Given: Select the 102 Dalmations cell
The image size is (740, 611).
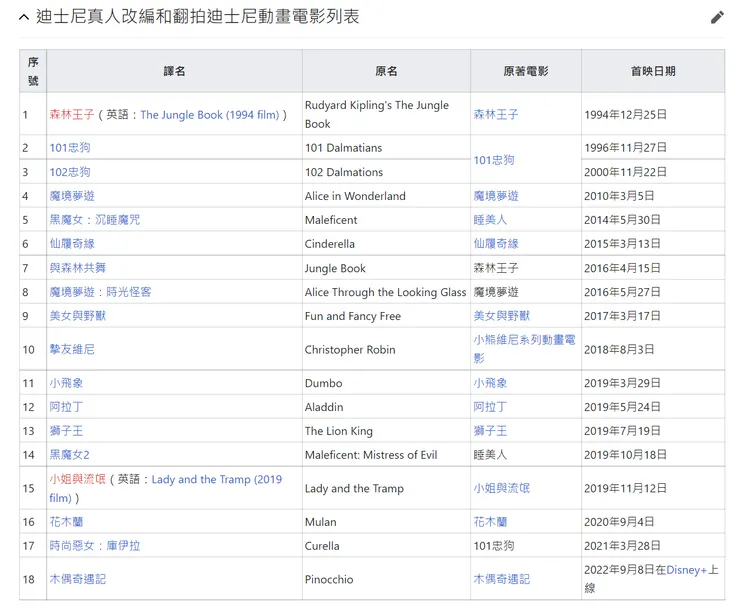Looking at the screenshot, I should click(x=386, y=172).
